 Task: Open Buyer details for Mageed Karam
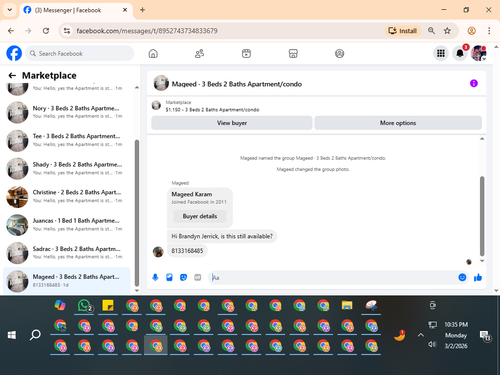(x=200, y=216)
